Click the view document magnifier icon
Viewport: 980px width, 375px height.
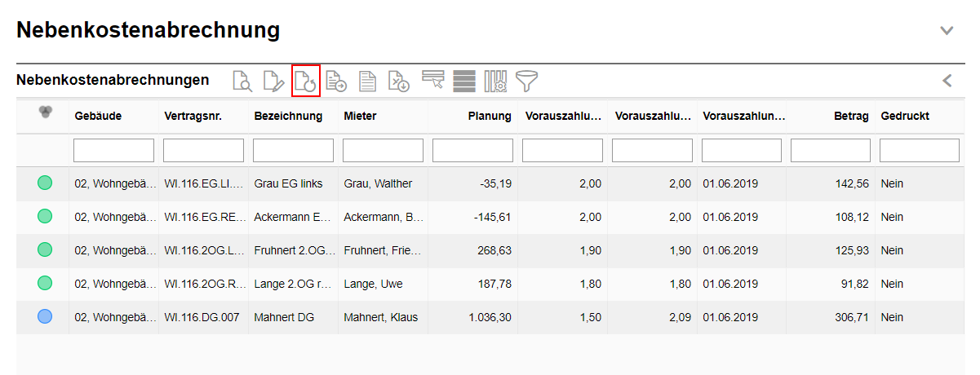tap(242, 81)
